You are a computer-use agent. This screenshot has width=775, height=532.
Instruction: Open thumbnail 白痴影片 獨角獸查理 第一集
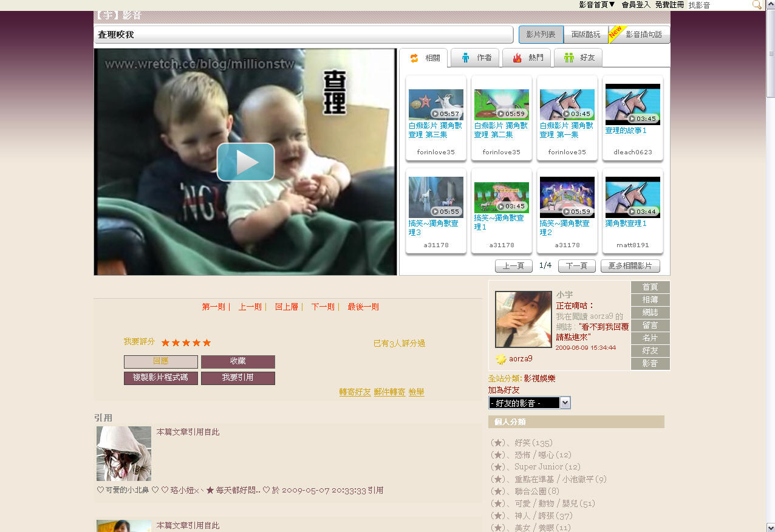tap(567, 104)
